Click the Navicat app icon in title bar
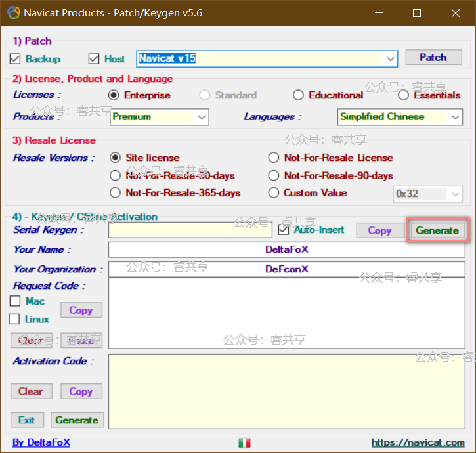Image resolution: width=476 pixels, height=453 pixels. pos(13,12)
